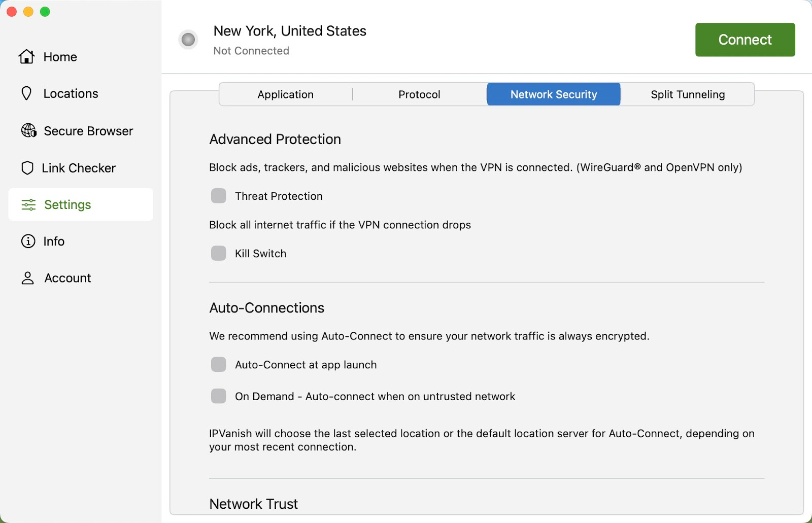Click the Auto-Connections heading

(267, 308)
